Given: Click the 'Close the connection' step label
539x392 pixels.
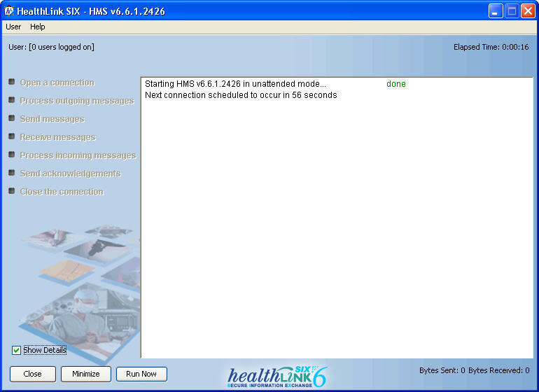Looking at the screenshot, I should tap(62, 192).
